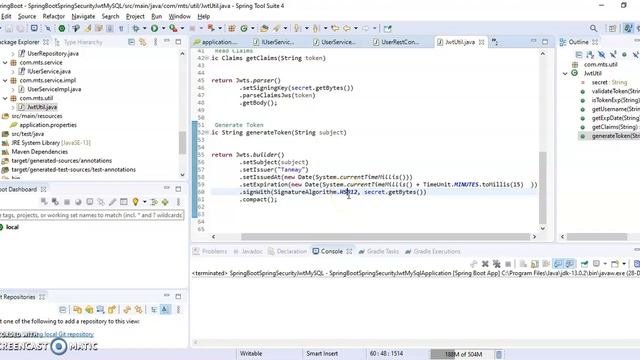Open the Debug button dropdown arrow
This screenshot has width=640, height=360.
[144, 28]
